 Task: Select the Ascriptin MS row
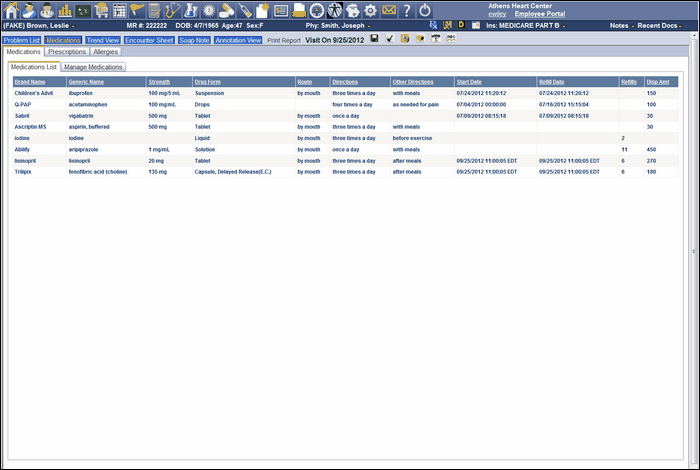(346, 127)
